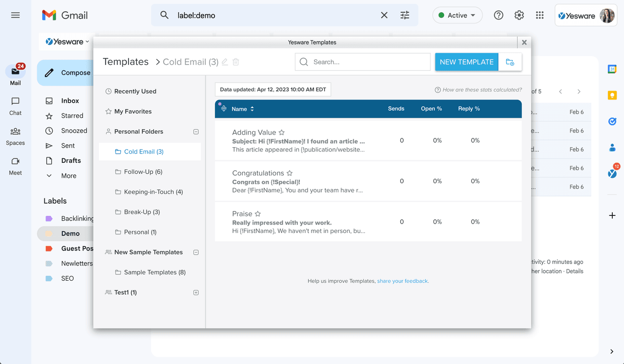
Task: Open the share your feedback link
Action: click(402, 281)
